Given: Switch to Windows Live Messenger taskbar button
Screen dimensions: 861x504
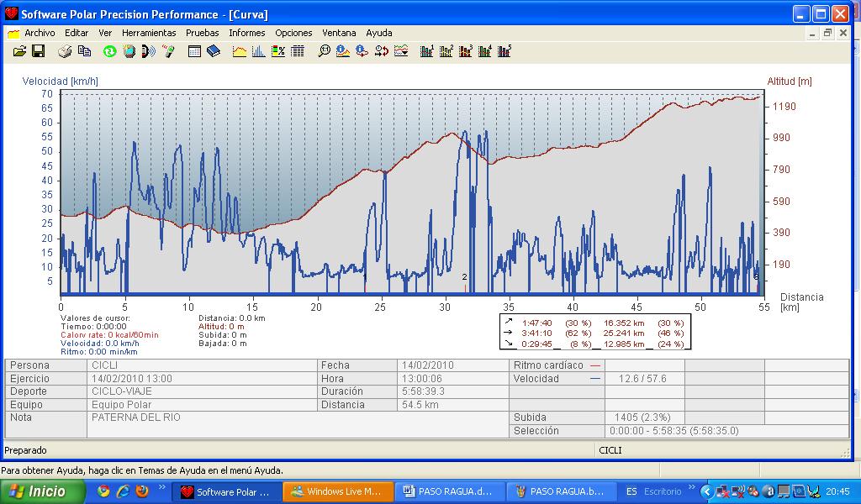Looking at the screenshot, I should [338, 491].
